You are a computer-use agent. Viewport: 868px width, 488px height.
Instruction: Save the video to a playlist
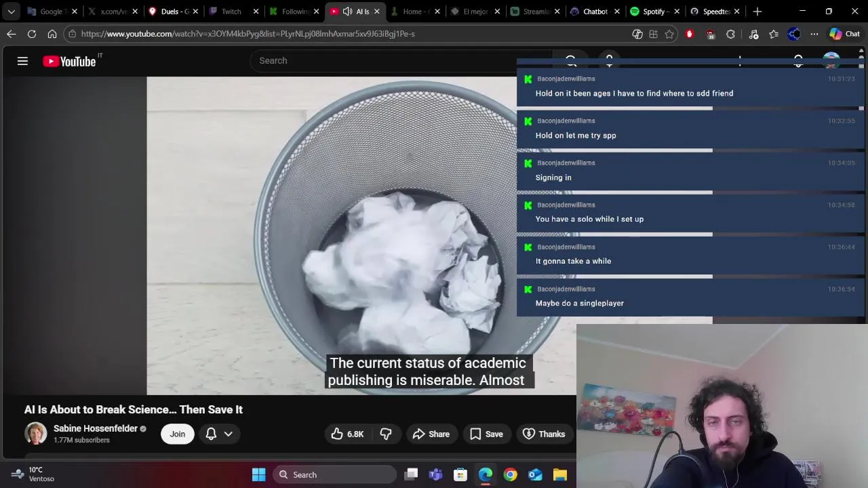486,434
